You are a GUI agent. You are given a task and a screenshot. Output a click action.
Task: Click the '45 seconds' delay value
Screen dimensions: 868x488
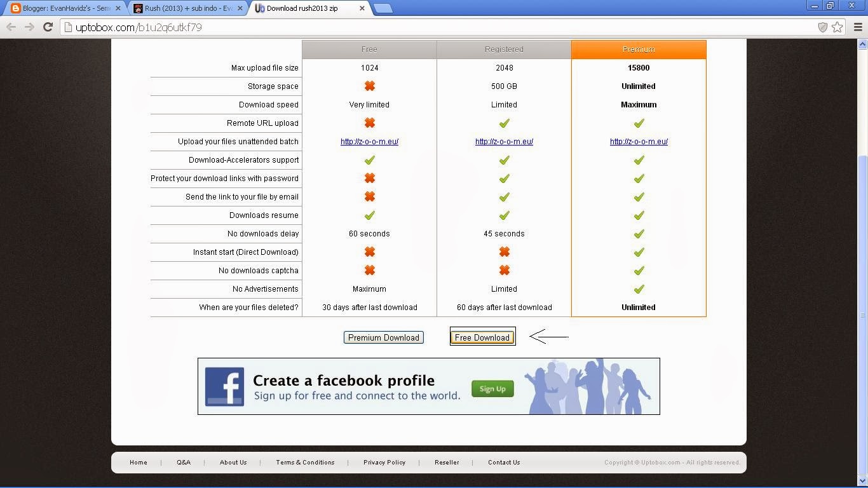pos(504,234)
